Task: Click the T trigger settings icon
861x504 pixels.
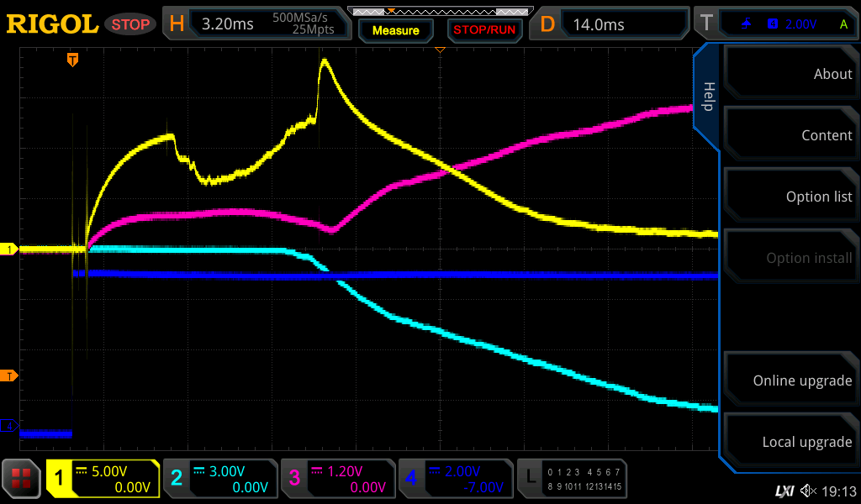Action: (706, 24)
